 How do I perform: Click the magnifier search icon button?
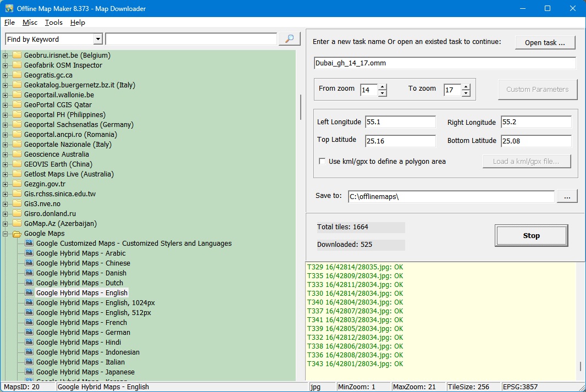289,39
